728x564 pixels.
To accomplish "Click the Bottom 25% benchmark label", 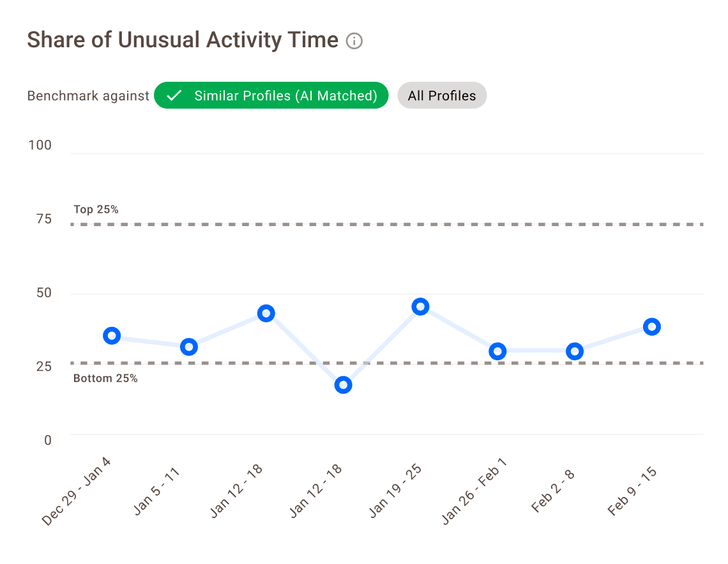I will [105, 378].
